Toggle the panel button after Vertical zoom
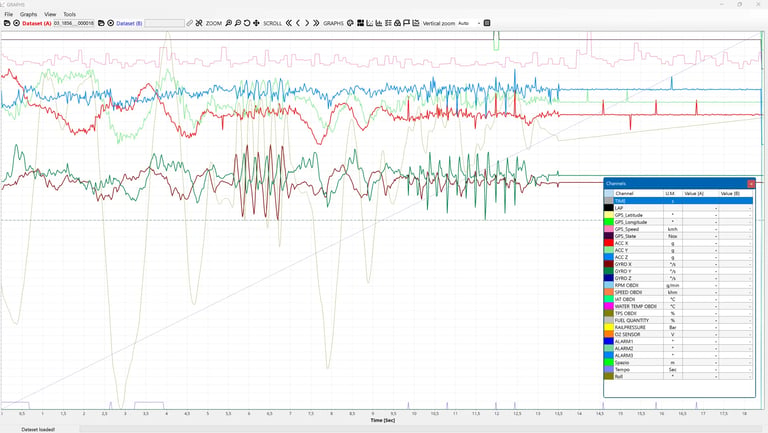This screenshot has height=433, width=768. 487,23
